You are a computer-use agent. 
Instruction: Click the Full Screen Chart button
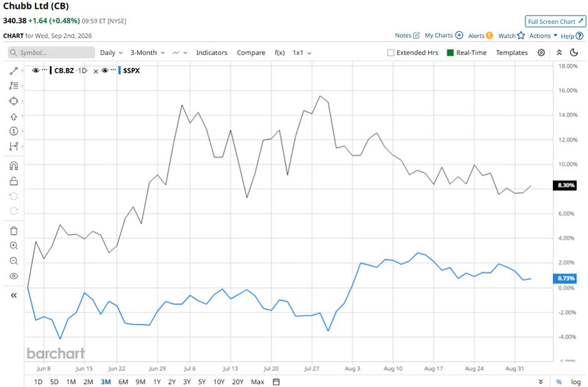pos(555,21)
